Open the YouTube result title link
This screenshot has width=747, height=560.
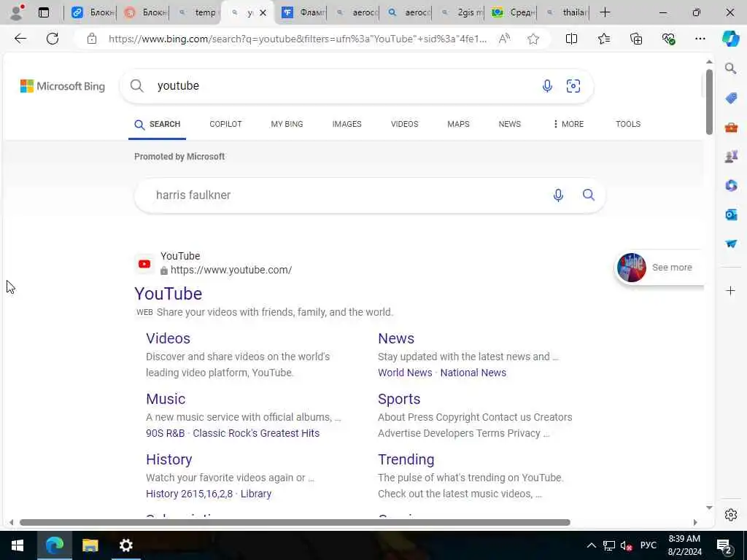pos(169,293)
